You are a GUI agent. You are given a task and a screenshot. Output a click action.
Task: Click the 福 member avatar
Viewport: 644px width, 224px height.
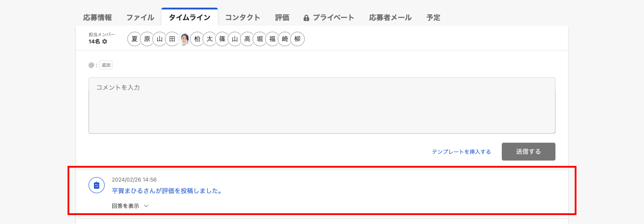(x=272, y=39)
